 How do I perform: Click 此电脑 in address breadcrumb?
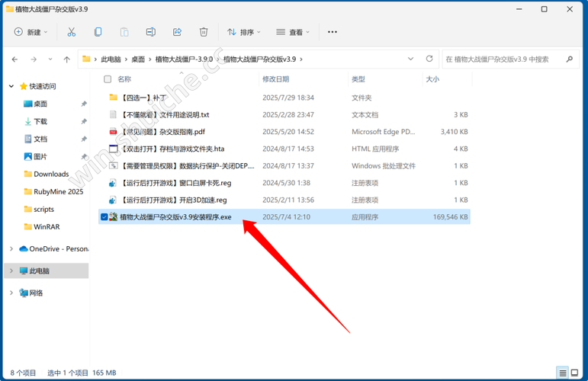pos(111,59)
